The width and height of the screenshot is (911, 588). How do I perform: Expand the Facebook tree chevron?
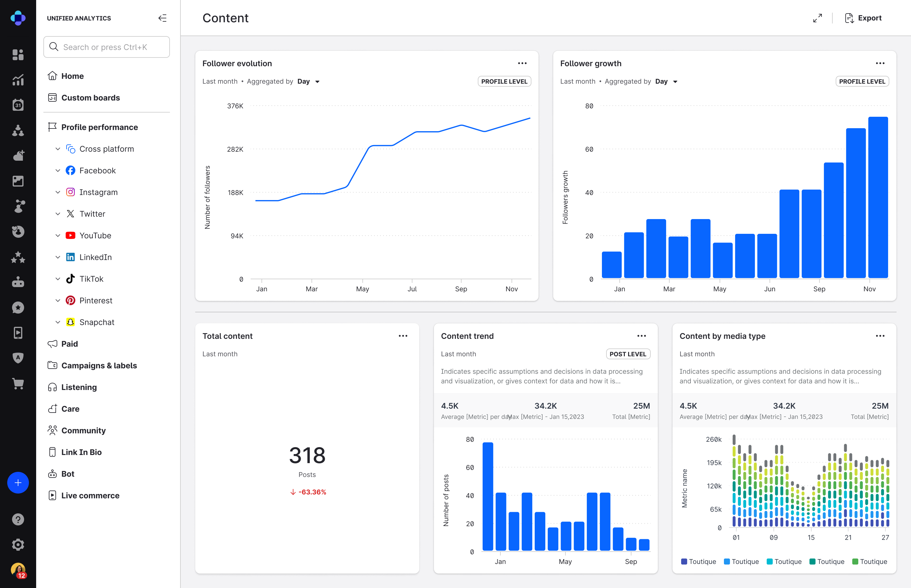[58, 171]
